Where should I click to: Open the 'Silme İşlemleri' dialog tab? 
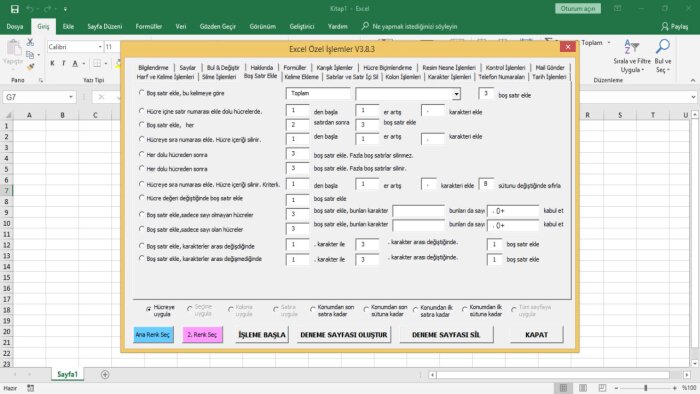click(219, 77)
